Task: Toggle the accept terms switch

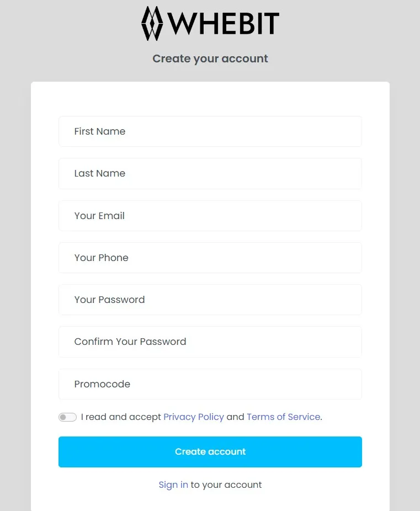Action: pos(67,417)
